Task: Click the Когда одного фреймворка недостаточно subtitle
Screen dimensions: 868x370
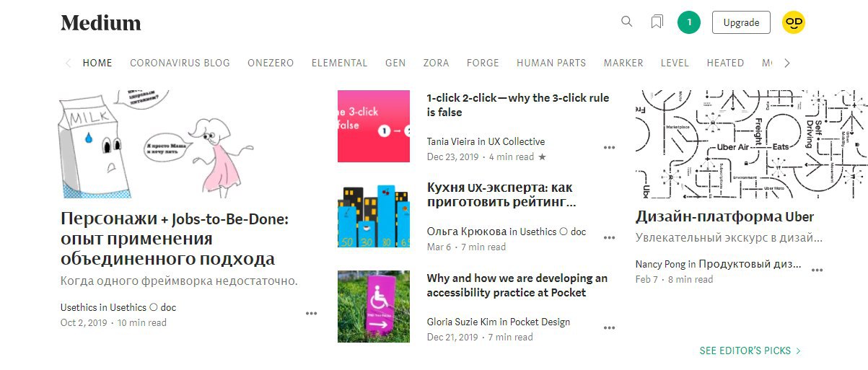Action: 179,281
